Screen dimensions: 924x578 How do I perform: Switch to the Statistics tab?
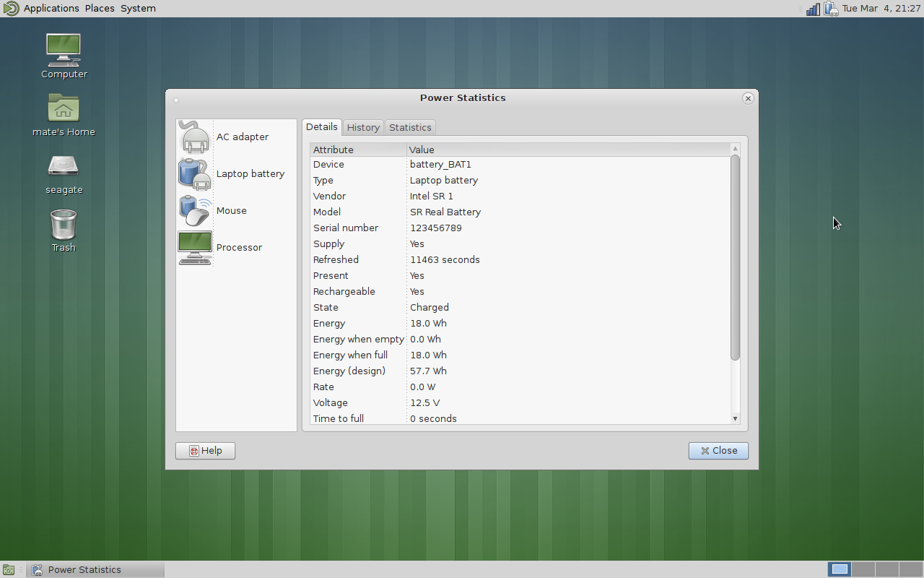pos(410,127)
